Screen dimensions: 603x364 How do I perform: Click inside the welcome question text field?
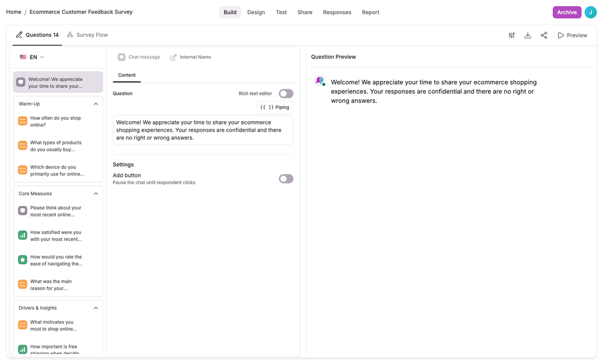tap(203, 130)
